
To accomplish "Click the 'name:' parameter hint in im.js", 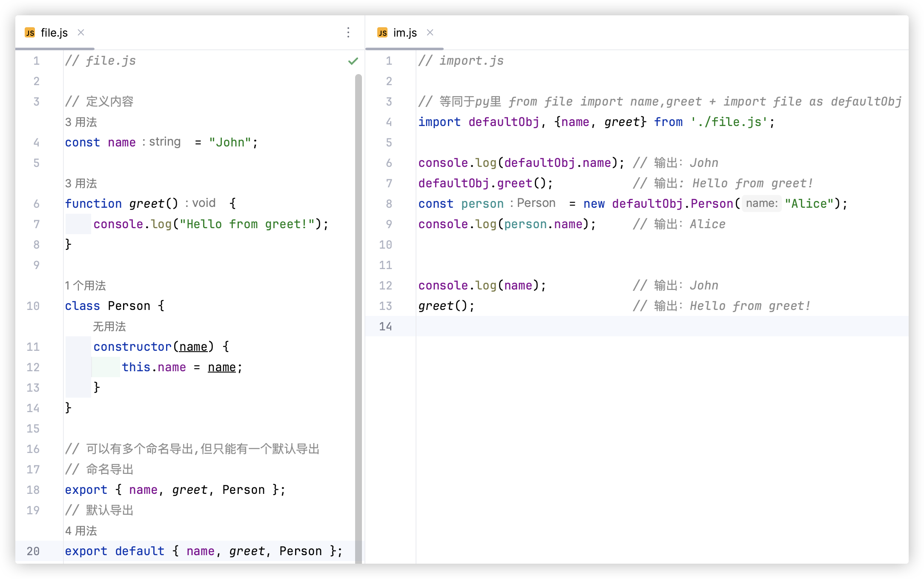I will pos(762,204).
